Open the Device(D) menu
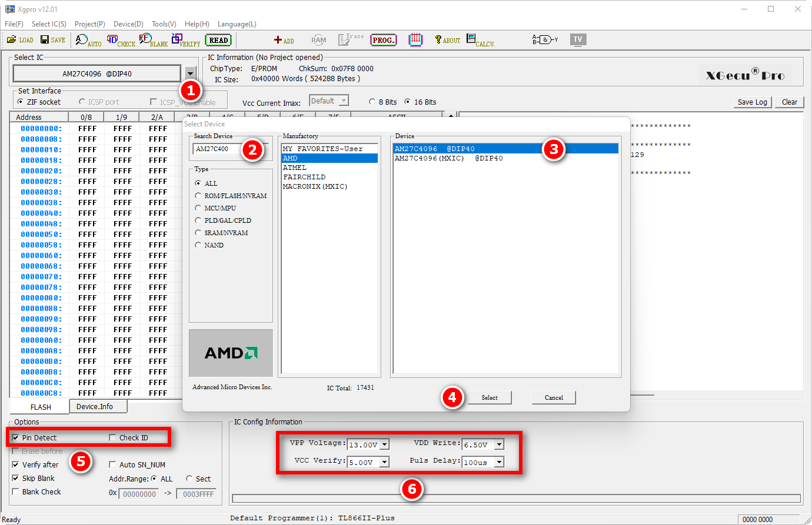 pos(128,24)
